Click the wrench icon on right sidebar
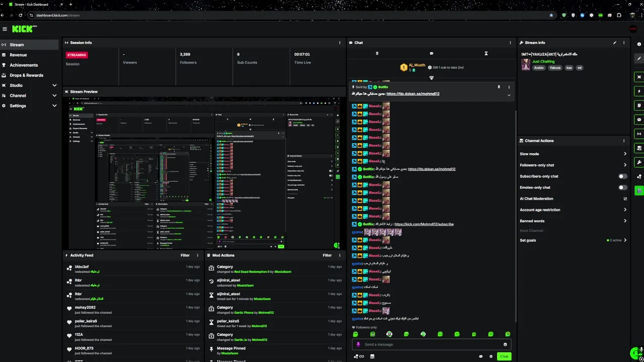The image size is (644, 362). coord(639,162)
